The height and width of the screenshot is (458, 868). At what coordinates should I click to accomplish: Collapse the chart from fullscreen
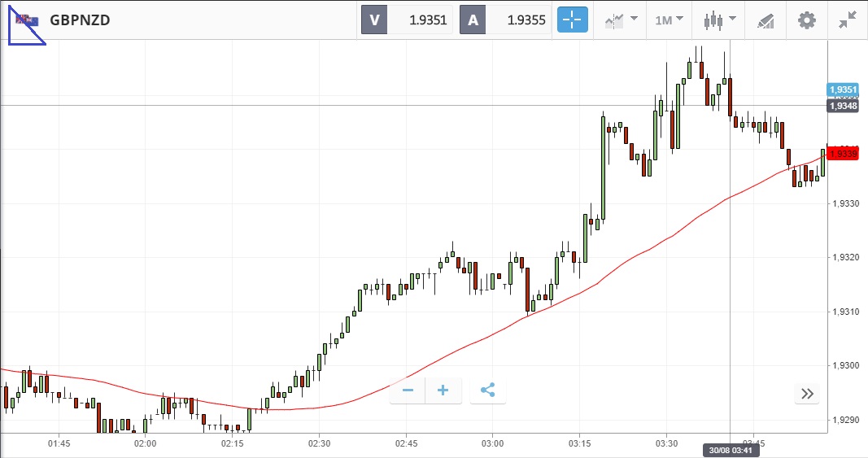(x=848, y=20)
